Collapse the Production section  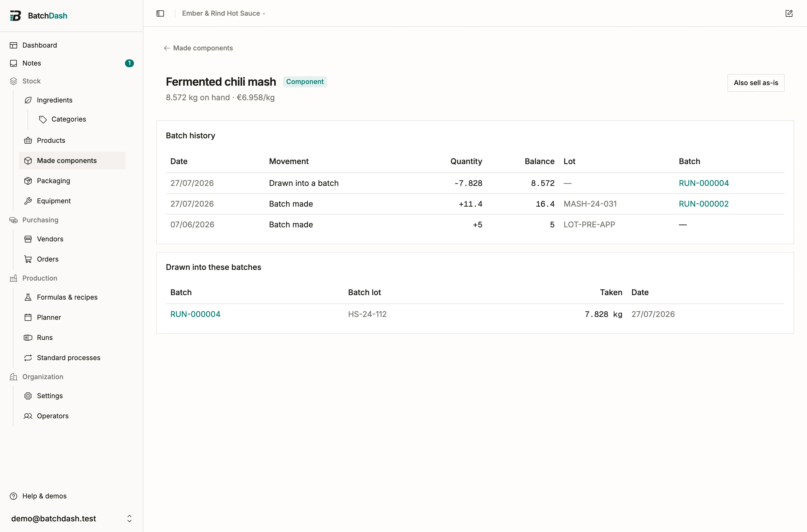40,278
